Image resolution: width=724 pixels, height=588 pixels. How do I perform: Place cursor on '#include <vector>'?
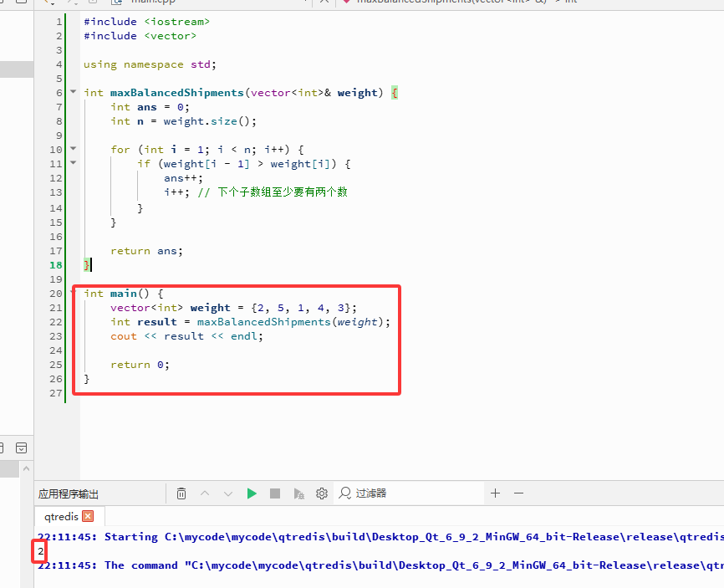(x=140, y=36)
